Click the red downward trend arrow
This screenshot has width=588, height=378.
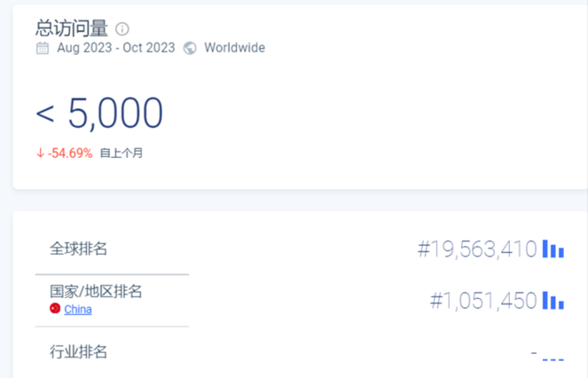40,153
